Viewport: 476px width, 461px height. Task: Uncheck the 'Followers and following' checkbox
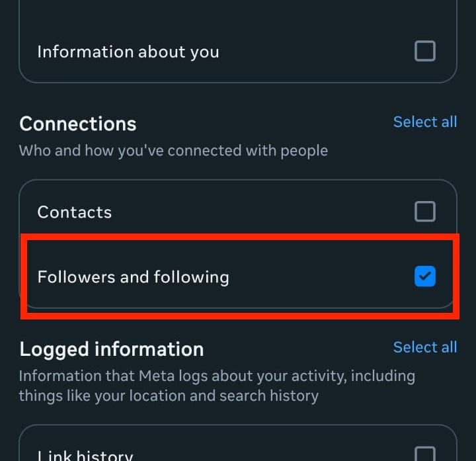click(424, 276)
